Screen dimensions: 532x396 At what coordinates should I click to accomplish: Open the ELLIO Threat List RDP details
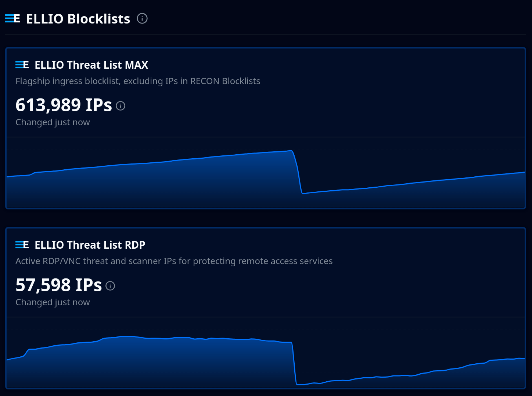click(90, 245)
